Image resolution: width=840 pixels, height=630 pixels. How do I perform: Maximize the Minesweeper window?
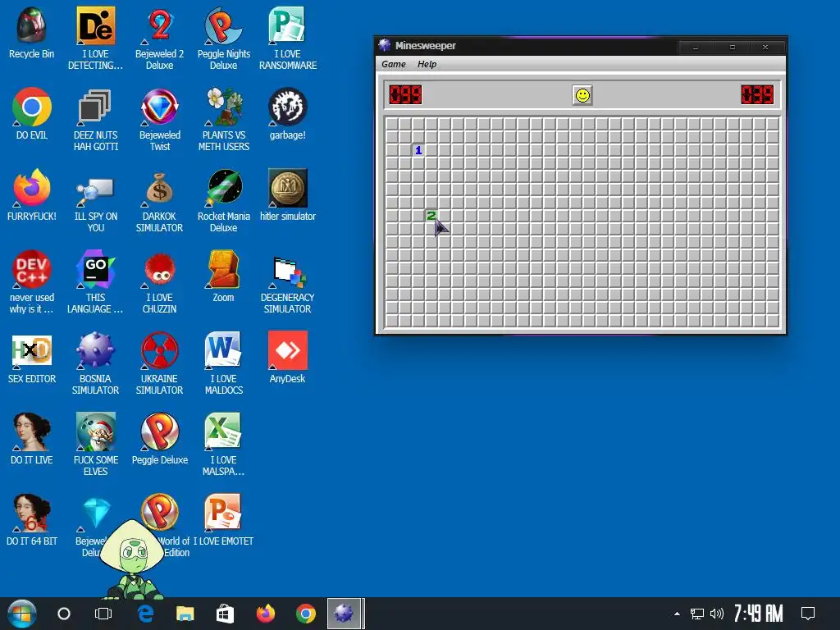click(x=733, y=47)
